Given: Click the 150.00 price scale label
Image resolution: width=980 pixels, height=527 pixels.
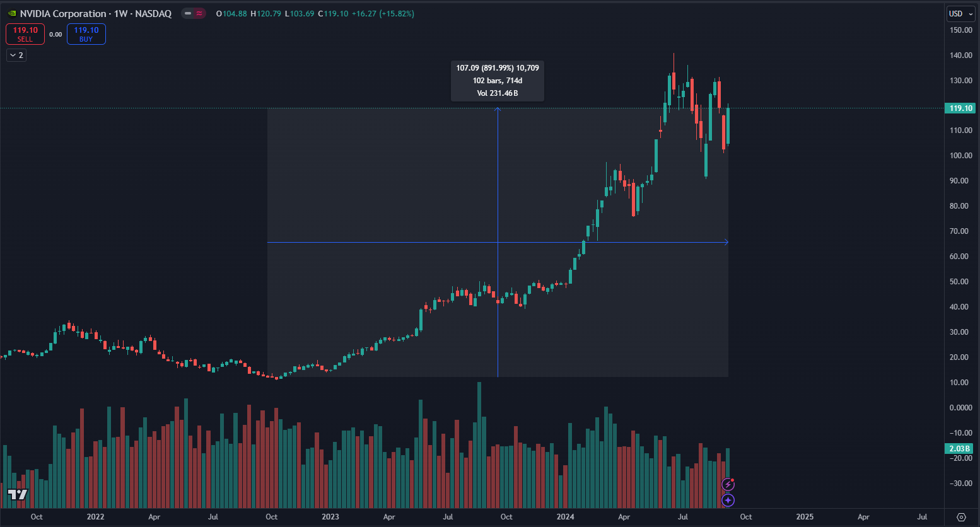Looking at the screenshot, I should pos(960,30).
